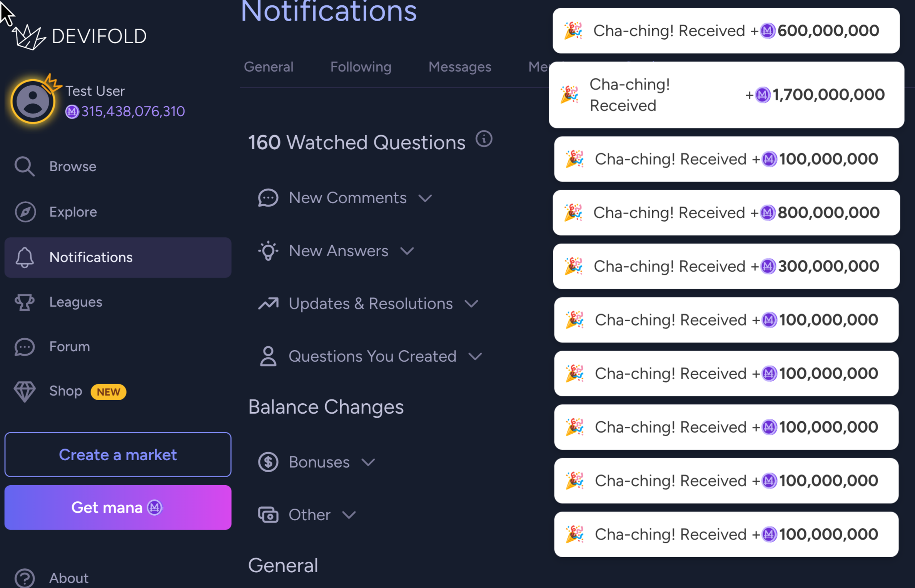Expand Questions You Created section

tap(475, 356)
